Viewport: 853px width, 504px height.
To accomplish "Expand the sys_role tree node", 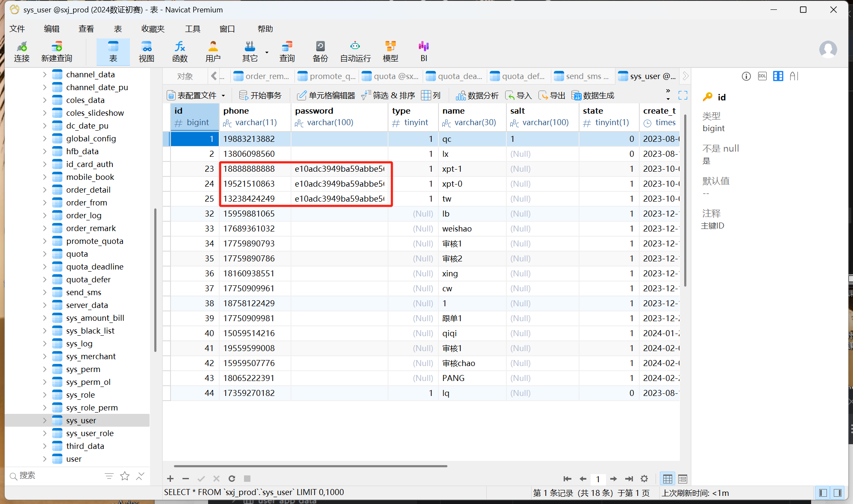I will pyautogui.click(x=45, y=395).
